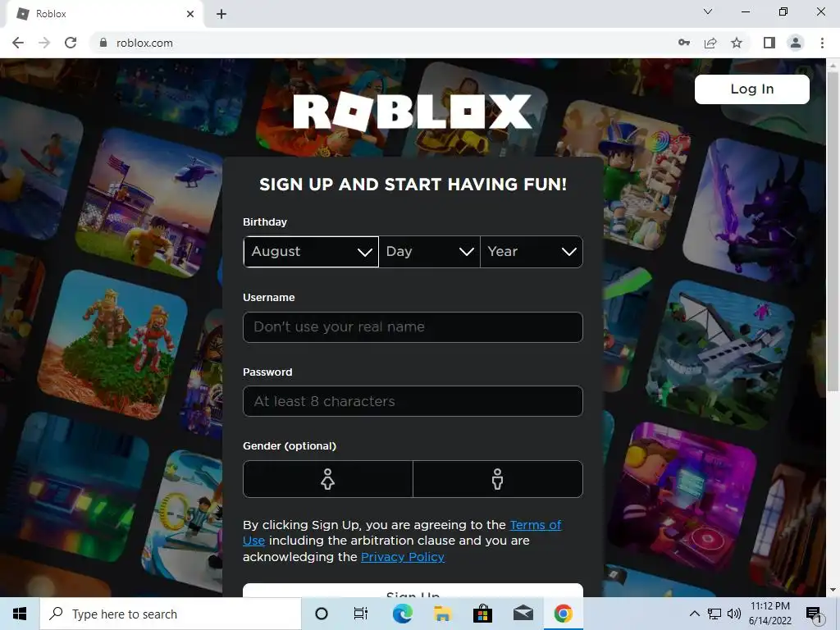The image size is (840, 630).
Task: Open the Windows Start menu
Action: [x=20, y=614]
